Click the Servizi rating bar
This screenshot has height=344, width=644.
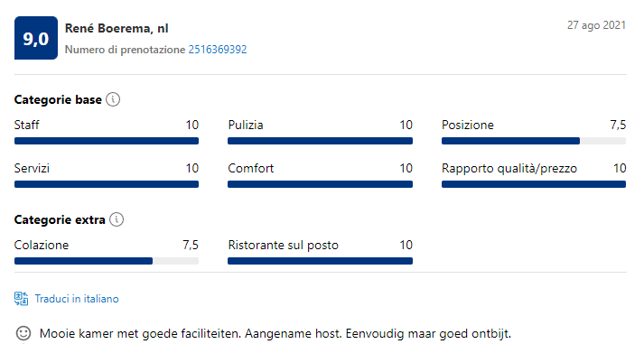pyautogui.click(x=107, y=184)
